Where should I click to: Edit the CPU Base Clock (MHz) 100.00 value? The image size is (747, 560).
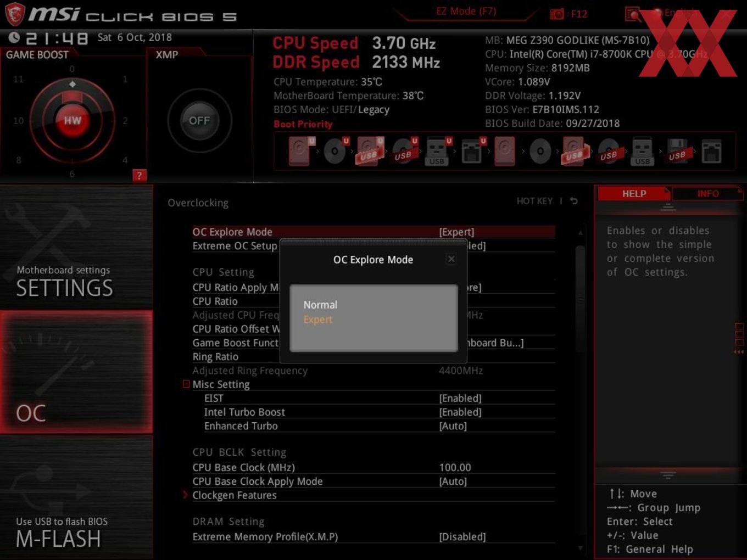pos(455,467)
